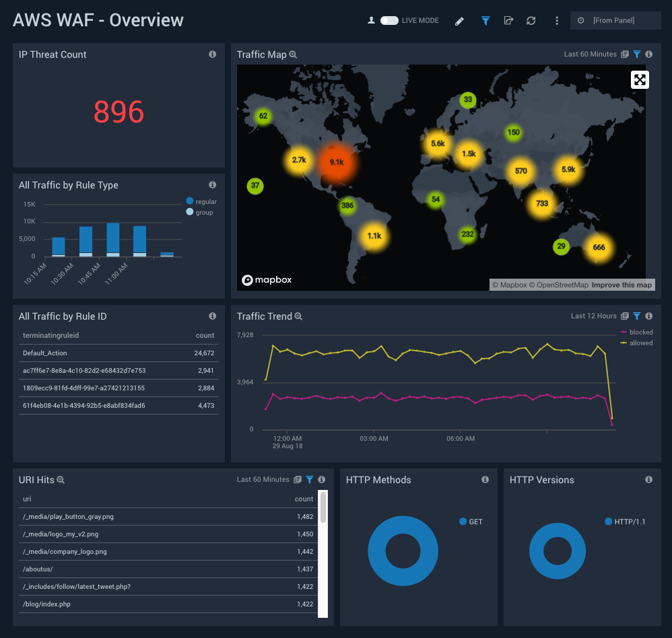Click info icon on IP Threat Count panel
The height and width of the screenshot is (638, 672).
213,55
